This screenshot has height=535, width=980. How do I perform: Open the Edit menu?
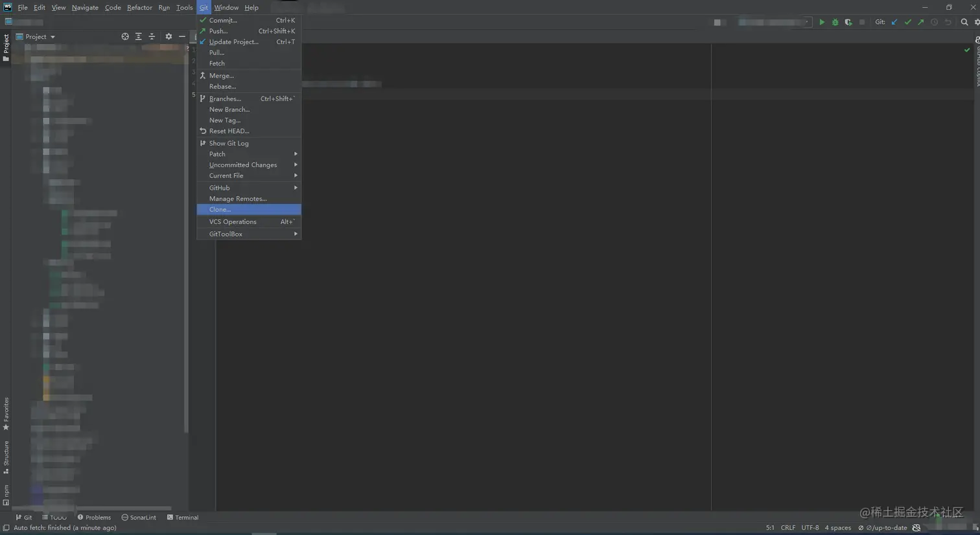[40, 7]
